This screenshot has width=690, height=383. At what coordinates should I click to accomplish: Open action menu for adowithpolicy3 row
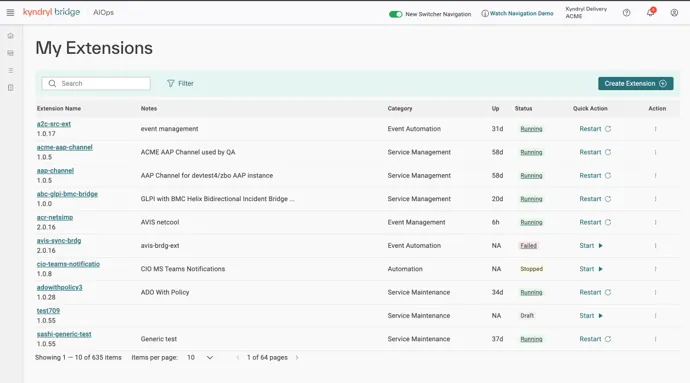[655, 292]
